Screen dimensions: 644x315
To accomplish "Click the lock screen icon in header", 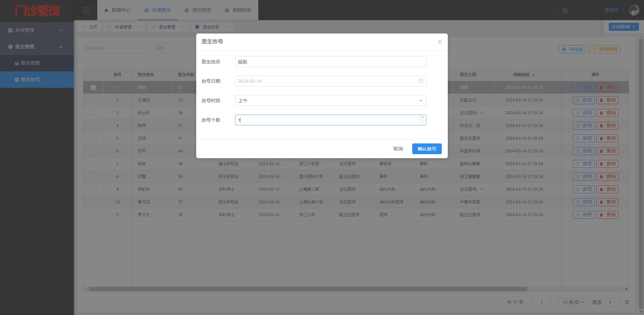I will click(565, 10).
